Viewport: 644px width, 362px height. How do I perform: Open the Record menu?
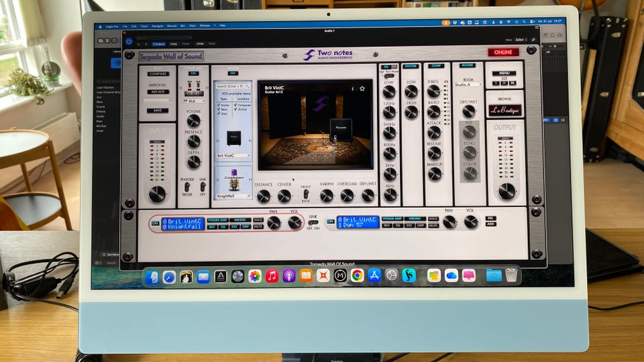coord(172,26)
